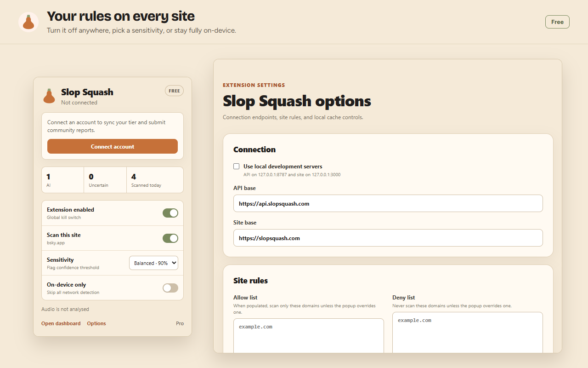This screenshot has height=368, width=588.
Task: Click 'Audio is not analysed' notice
Action: (x=65, y=309)
